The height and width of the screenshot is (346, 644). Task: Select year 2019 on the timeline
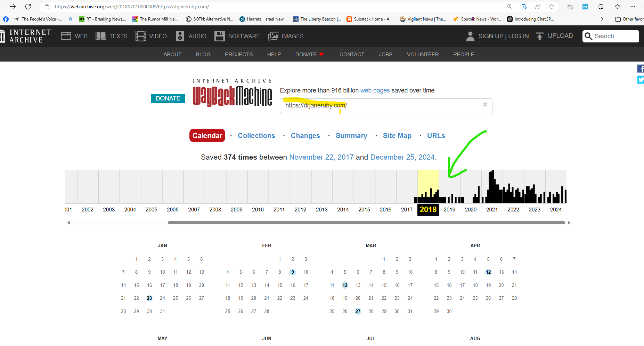click(x=449, y=210)
